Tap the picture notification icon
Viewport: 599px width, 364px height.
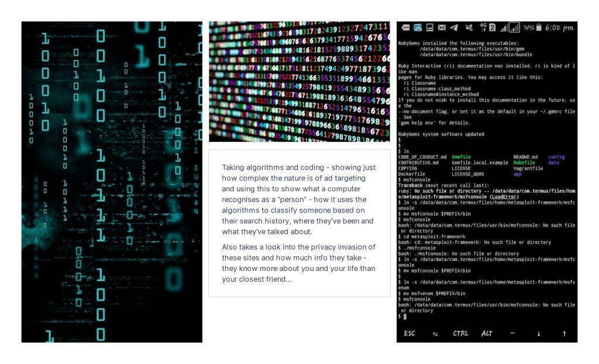pos(430,27)
